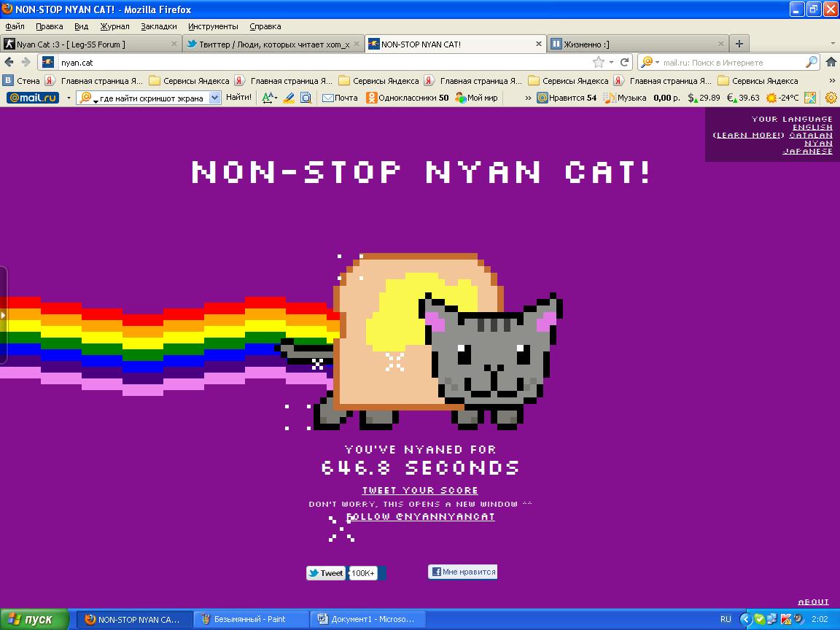
Task: List all tabs with the tab bar arrow
Action: point(833,44)
